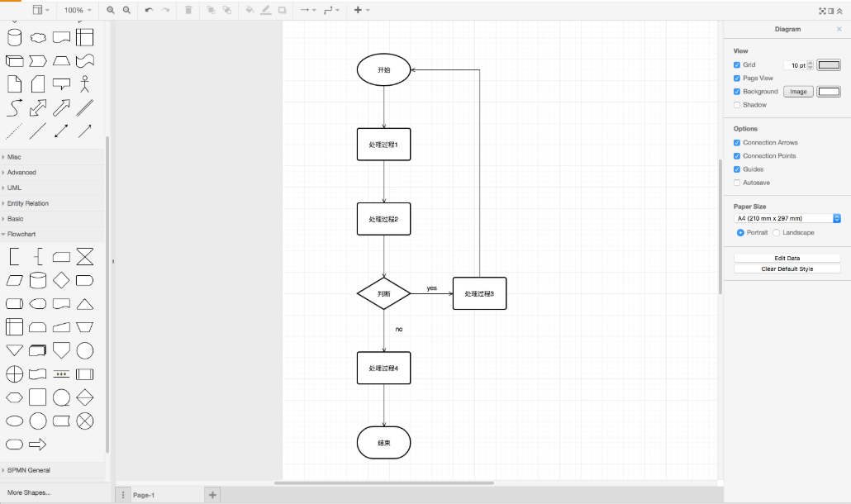Turn on Autosave
The width and height of the screenshot is (851, 504).
[736, 183]
